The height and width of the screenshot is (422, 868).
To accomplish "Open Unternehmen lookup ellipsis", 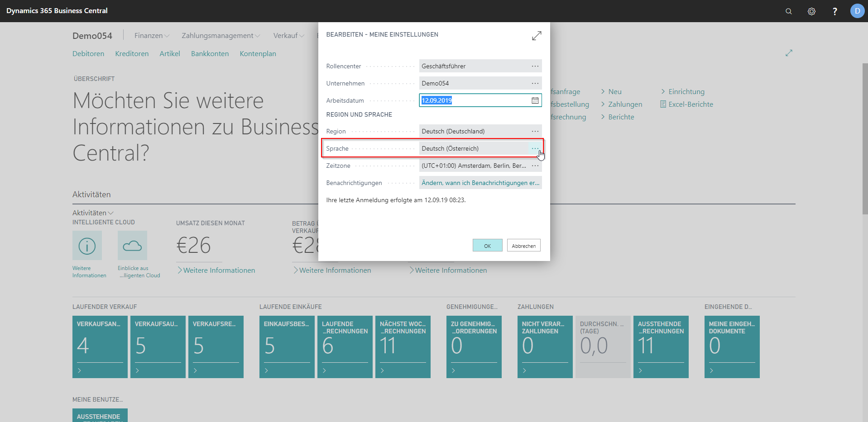I will click(x=535, y=83).
